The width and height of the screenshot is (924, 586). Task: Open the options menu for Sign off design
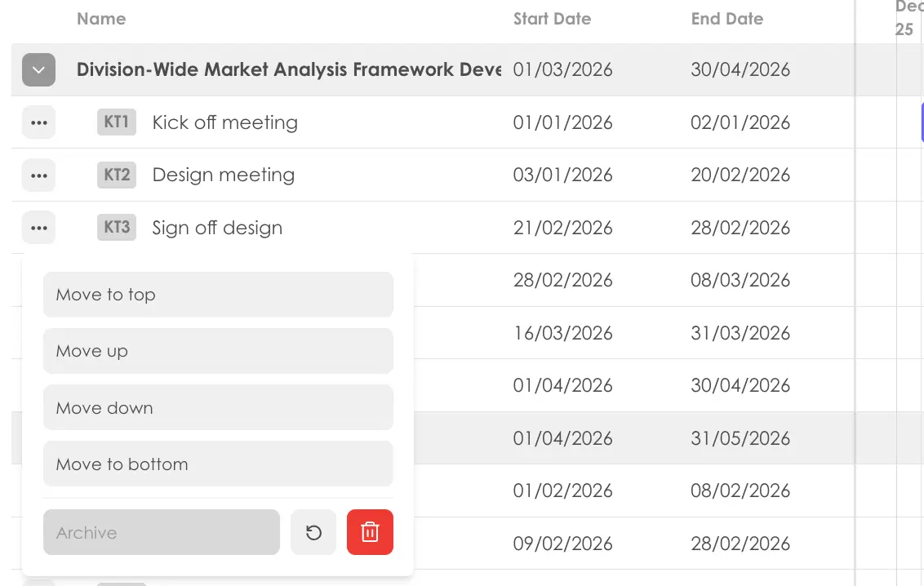(x=38, y=227)
